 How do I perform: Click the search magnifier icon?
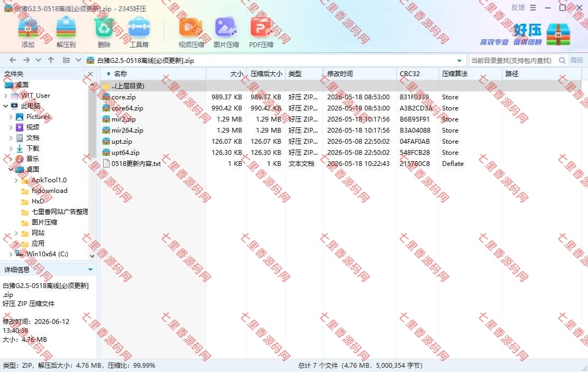[562, 60]
